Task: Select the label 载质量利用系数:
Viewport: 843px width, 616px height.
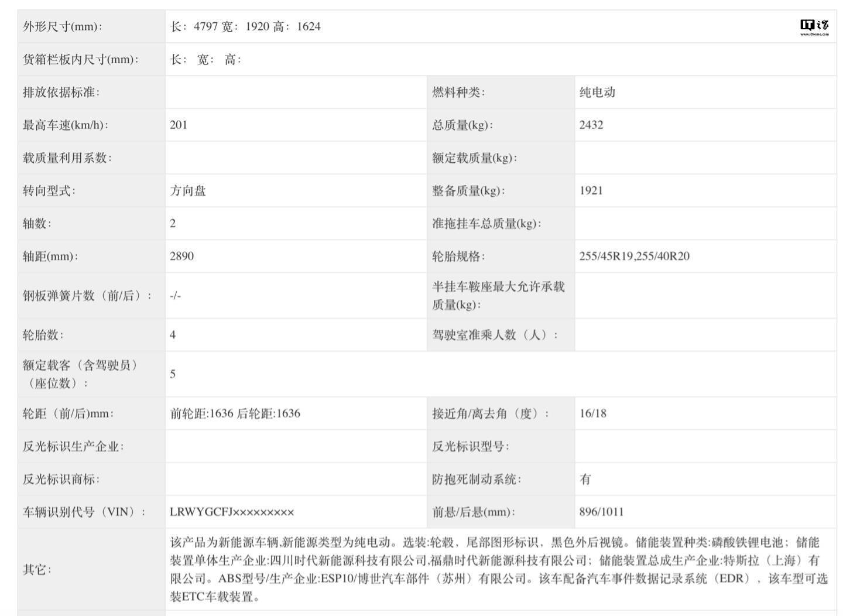Action: [67, 158]
